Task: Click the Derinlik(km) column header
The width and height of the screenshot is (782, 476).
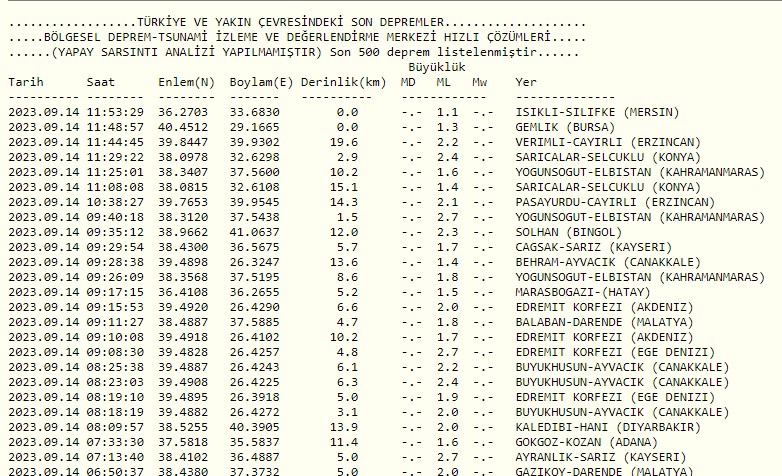Action: click(343, 81)
